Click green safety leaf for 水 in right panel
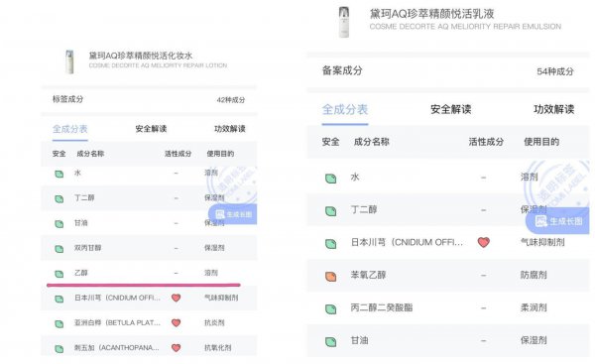Screen dimensions: 595x364 pyautogui.click(x=331, y=178)
